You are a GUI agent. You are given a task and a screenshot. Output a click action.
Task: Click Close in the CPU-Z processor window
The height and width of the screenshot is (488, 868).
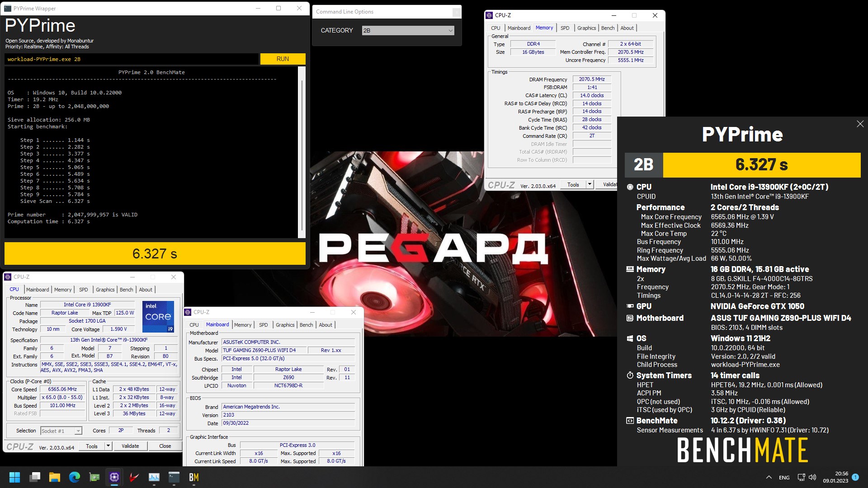click(x=165, y=446)
